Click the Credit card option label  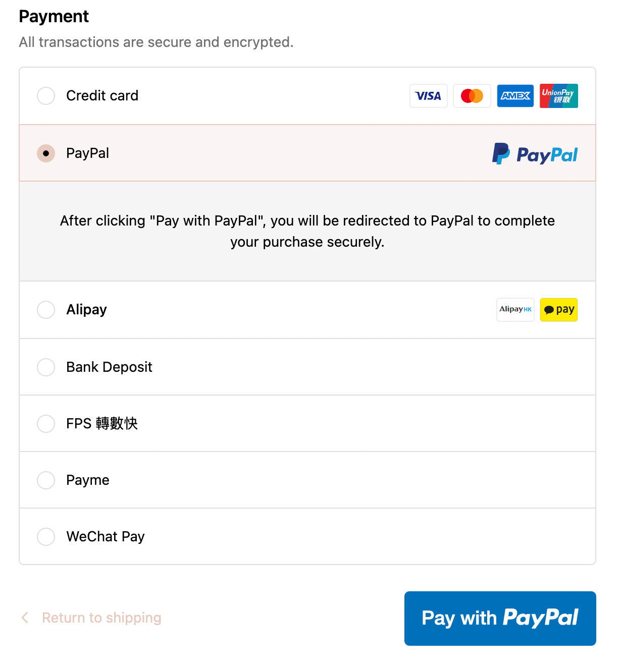[102, 96]
